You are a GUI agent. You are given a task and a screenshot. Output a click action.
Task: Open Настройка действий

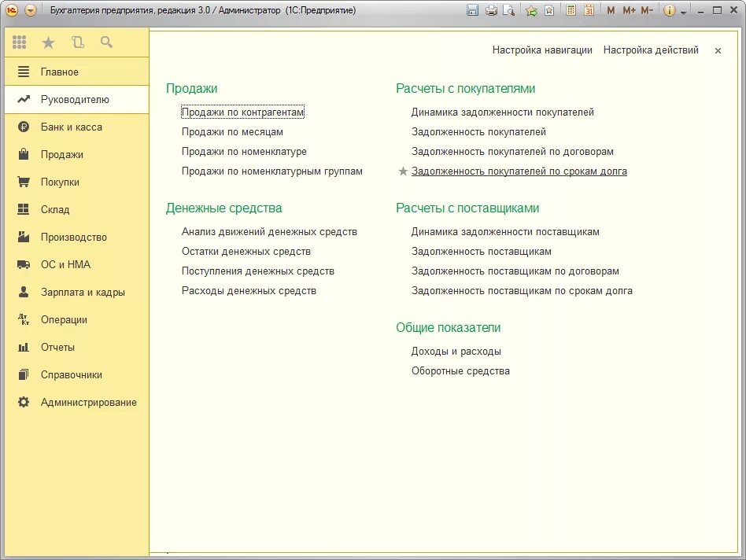pyautogui.click(x=651, y=50)
